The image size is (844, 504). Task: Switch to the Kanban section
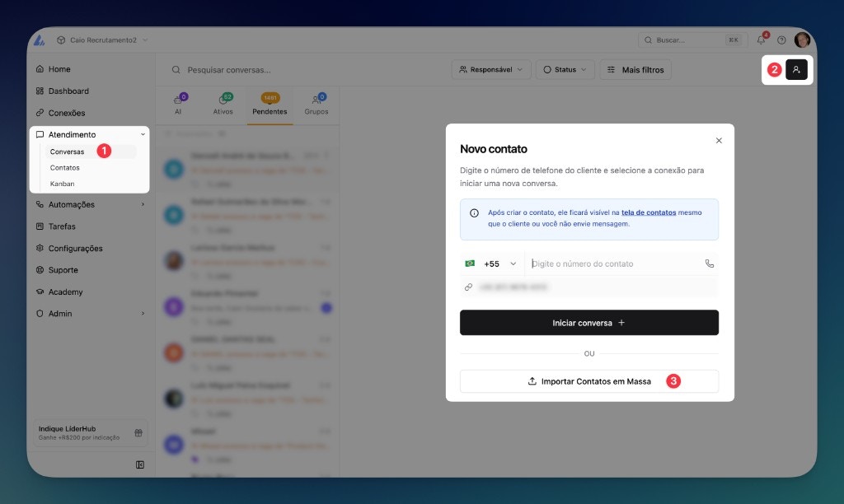65,183
